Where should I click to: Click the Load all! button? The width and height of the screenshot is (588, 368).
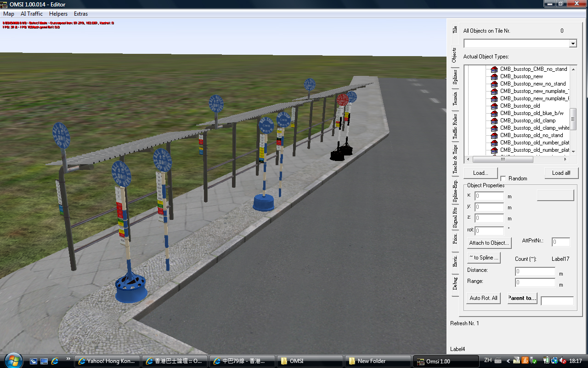pos(561,173)
